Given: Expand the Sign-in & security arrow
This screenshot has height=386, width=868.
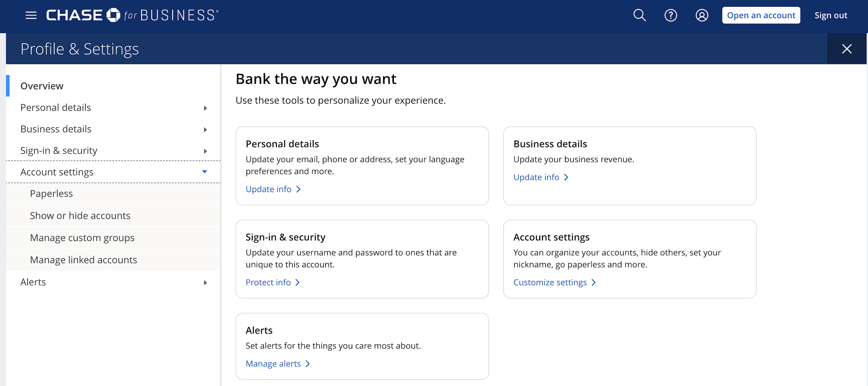Looking at the screenshot, I should 205,151.
